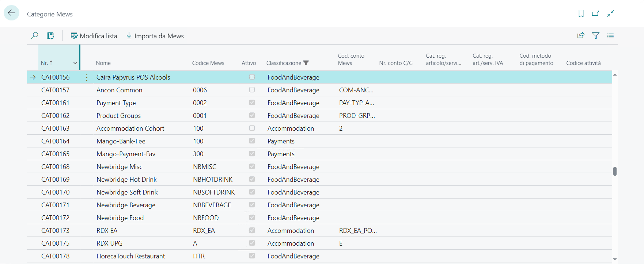644x273 pixels.
Task: Toggle the filter pane funnel icon
Action: 596,36
